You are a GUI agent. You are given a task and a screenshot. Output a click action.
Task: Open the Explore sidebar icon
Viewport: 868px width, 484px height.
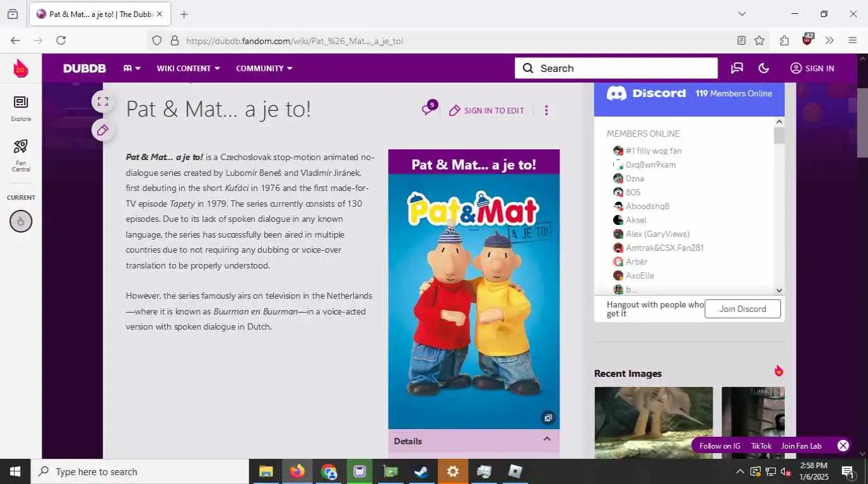coord(21,108)
